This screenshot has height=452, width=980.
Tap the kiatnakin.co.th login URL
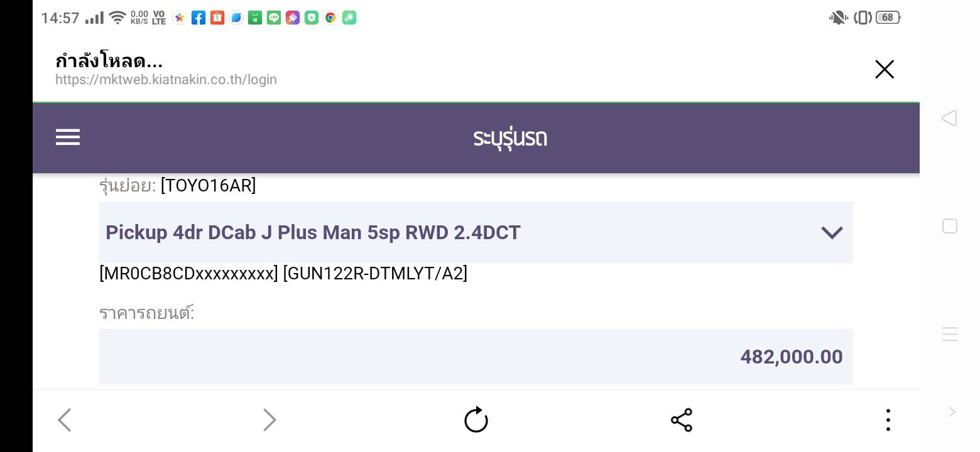pyautogui.click(x=166, y=80)
